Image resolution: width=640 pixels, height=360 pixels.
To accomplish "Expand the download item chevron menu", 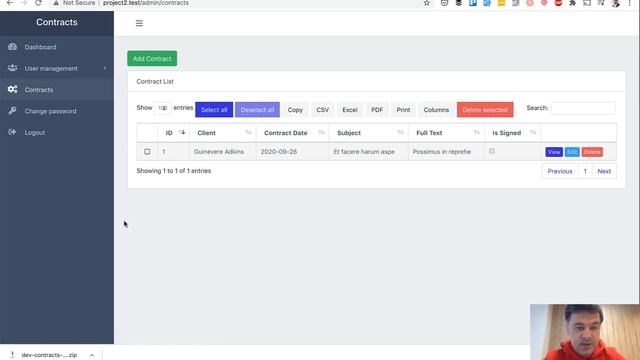I will click(x=92, y=355).
